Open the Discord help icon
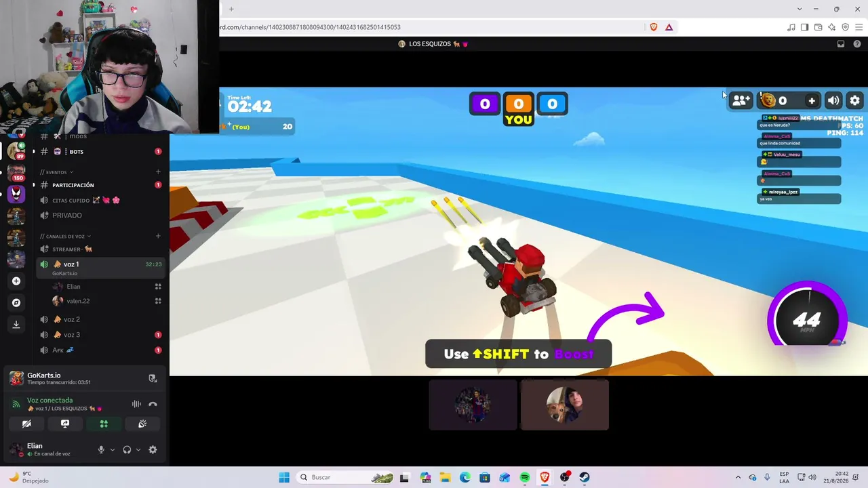Screen dimensions: 868x488 pos(857,44)
